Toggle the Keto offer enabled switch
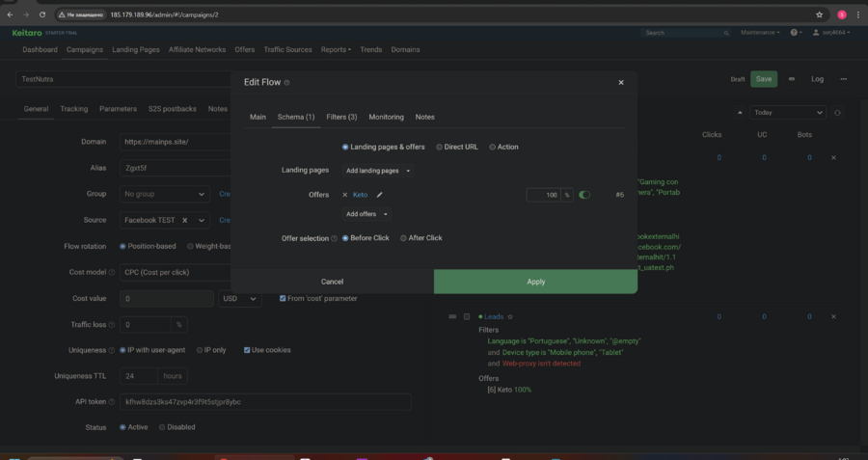 coord(584,195)
